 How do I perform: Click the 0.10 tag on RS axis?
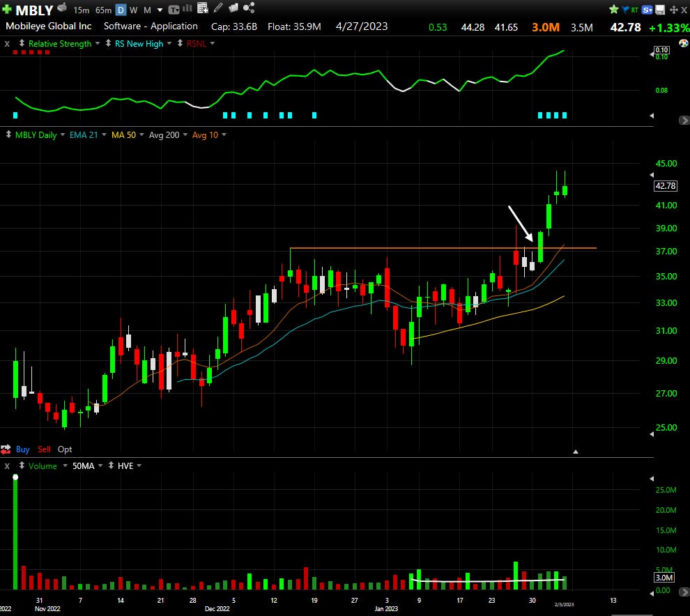[662, 49]
